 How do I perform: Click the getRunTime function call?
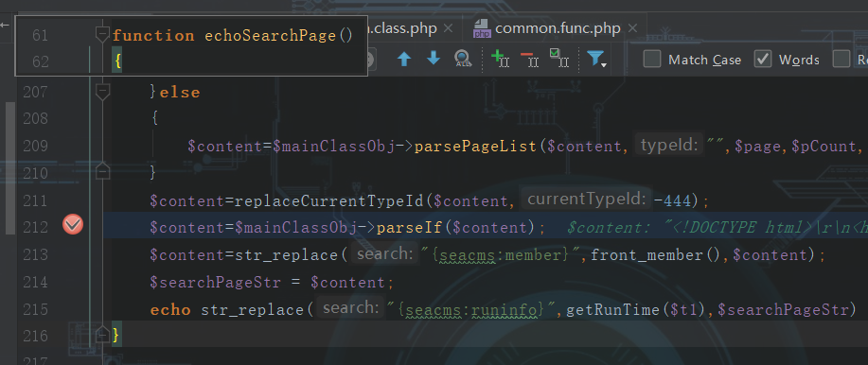pyautogui.click(x=612, y=309)
